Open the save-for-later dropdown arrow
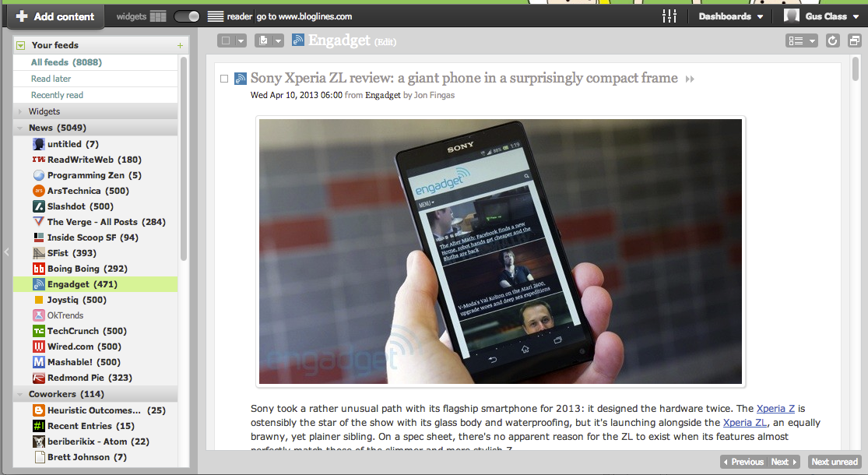The height and width of the screenshot is (475, 868). (x=279, y=40)
